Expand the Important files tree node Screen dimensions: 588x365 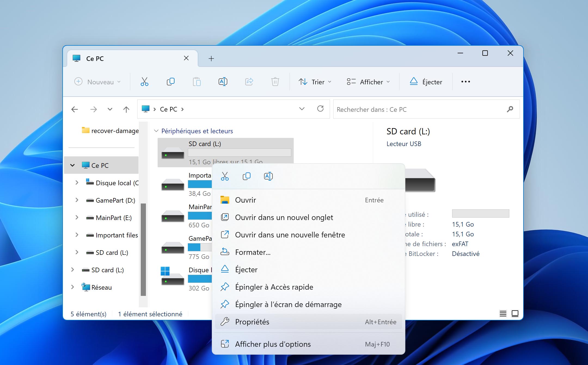coord(77,235)
